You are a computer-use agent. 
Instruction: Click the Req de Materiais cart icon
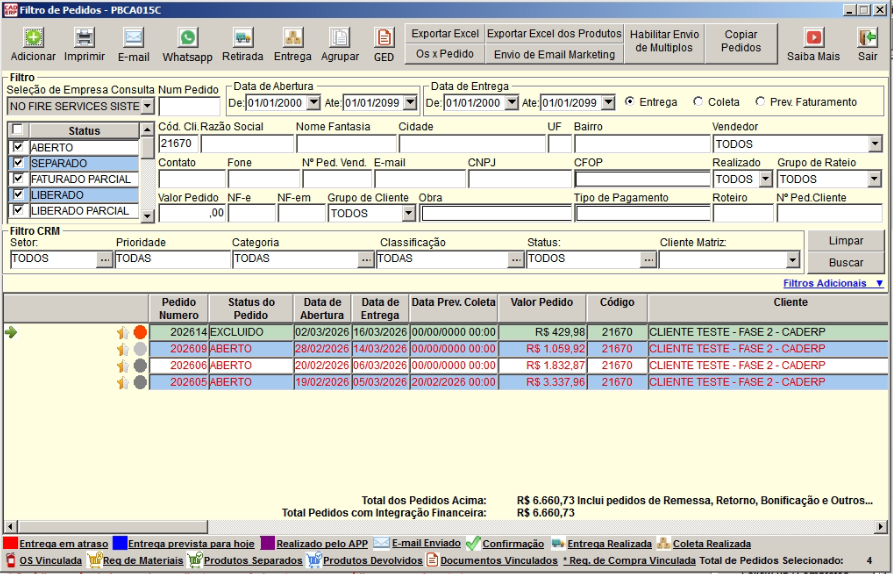pyautogui.click(x=95, y=560)
